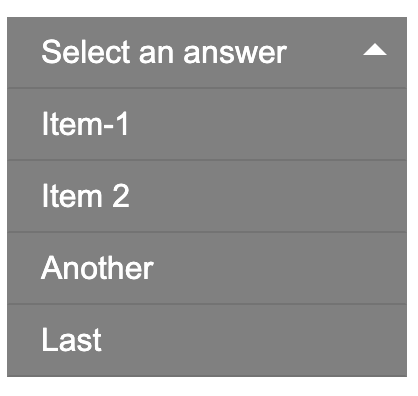Click the Select an answer placeholder text
This screenshot has width=418, height=396.
(x=164, y=52)
